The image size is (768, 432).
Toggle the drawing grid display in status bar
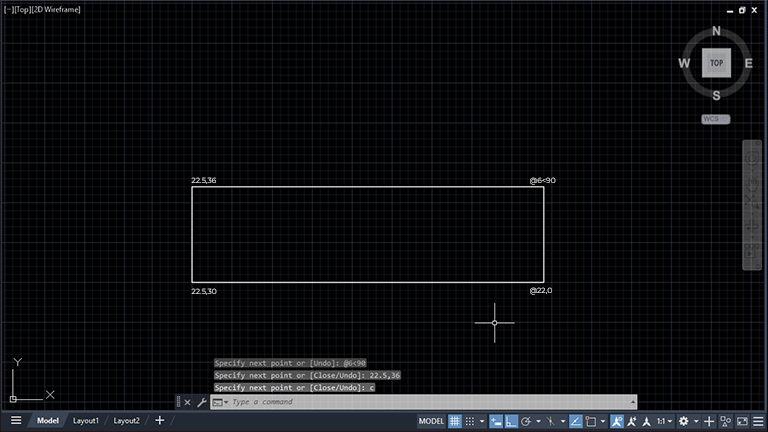(x=455, y=421)
